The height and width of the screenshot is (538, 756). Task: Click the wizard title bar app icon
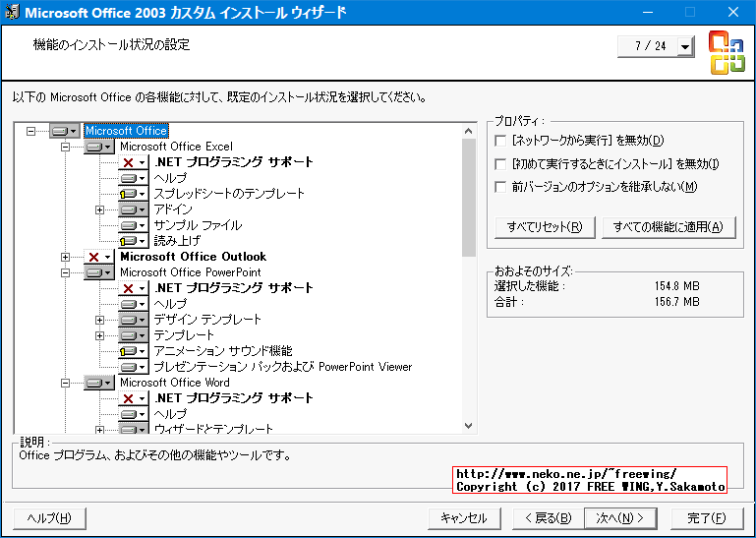click(12, 12)
